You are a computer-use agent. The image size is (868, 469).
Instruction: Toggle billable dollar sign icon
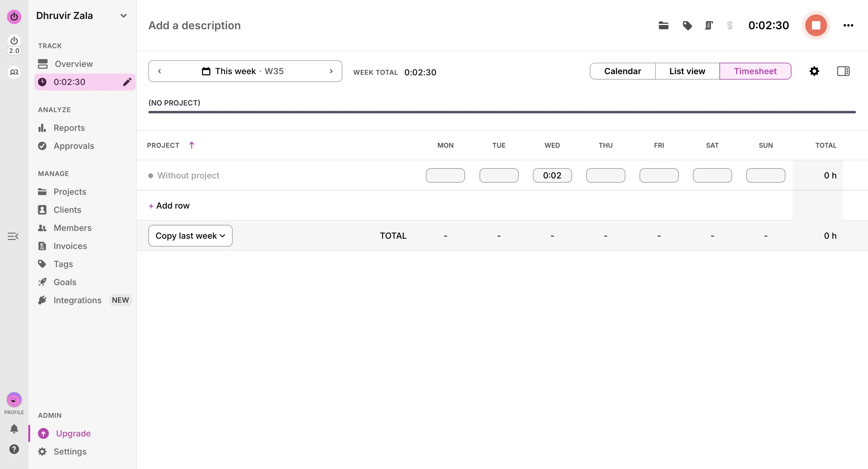click(729, 25)
